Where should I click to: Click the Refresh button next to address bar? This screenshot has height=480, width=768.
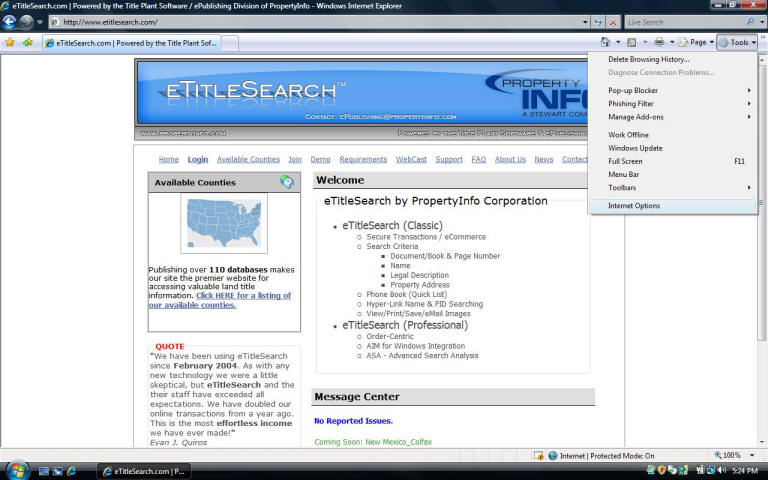[x=598, y=22]
